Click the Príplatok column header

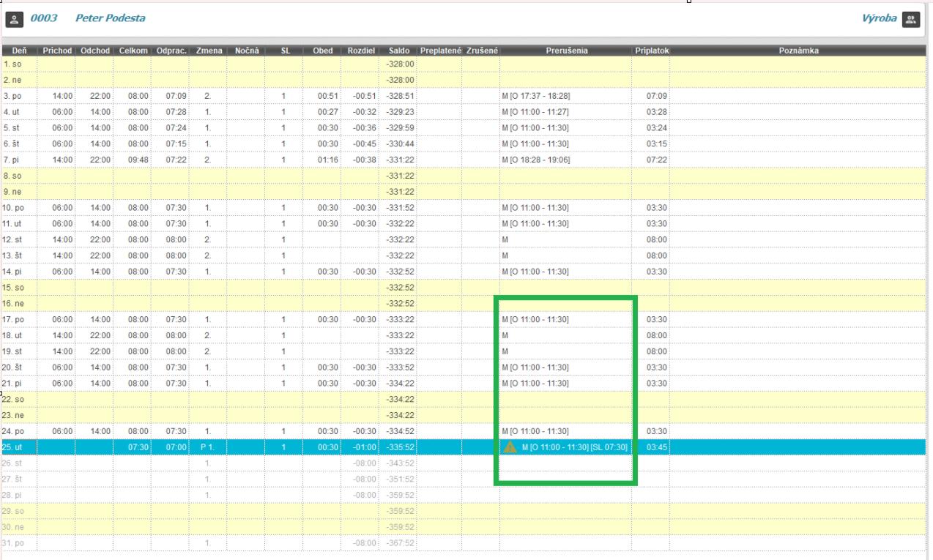coord(651,51)
